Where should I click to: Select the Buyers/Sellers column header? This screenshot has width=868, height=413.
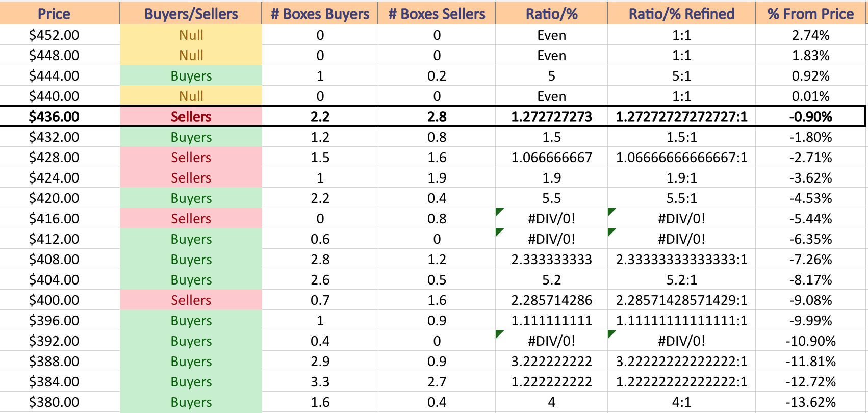191,14
